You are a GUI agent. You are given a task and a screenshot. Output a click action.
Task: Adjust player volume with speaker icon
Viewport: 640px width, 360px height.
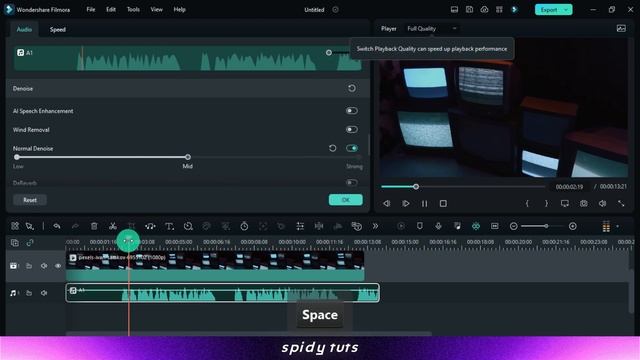[x=602, y=203]
